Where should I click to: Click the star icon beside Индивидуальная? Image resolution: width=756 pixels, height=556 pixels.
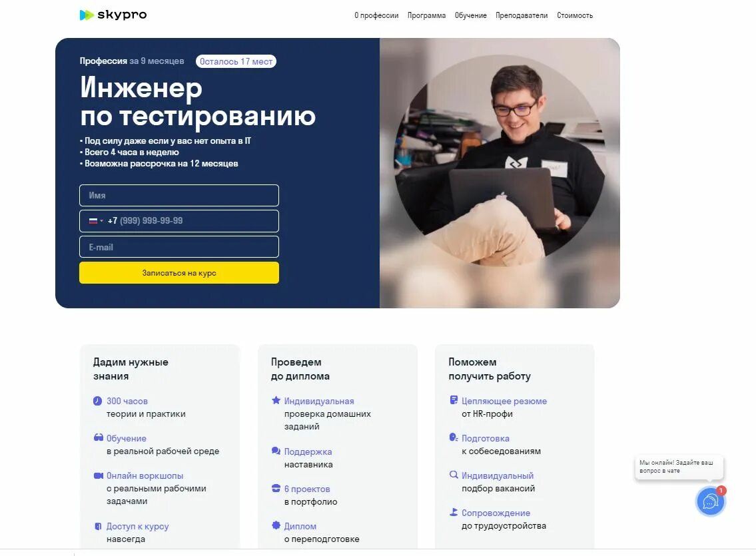pos(276,400)
